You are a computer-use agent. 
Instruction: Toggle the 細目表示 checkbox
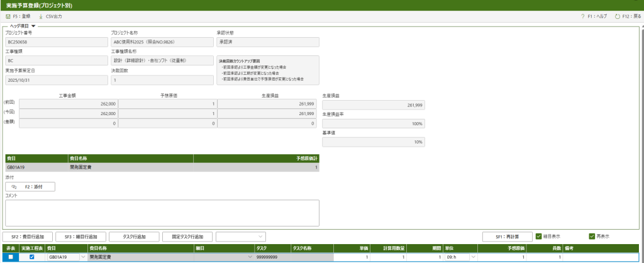[539, 237]
